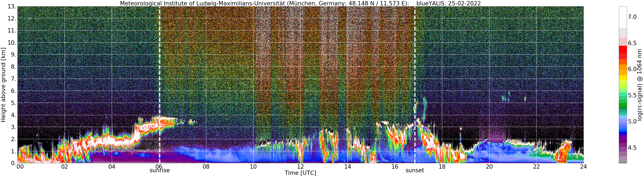Click the dashed sunrise marker line

[159, 85]
